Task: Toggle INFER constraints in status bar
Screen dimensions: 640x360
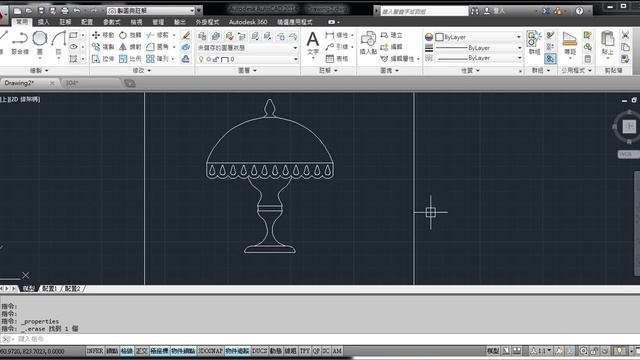Action: [x=95, y=351]
